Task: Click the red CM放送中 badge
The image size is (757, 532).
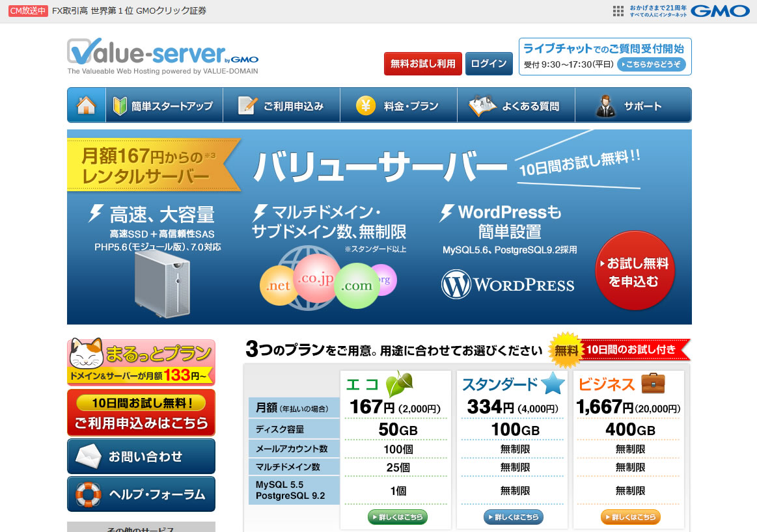Action: (28, 10)
